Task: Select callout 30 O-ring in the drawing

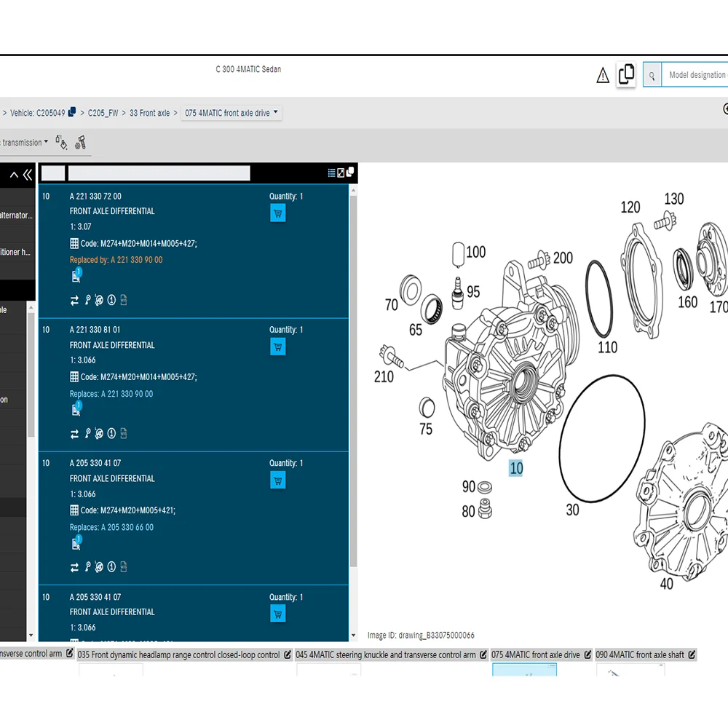Action: coord(572,510)
